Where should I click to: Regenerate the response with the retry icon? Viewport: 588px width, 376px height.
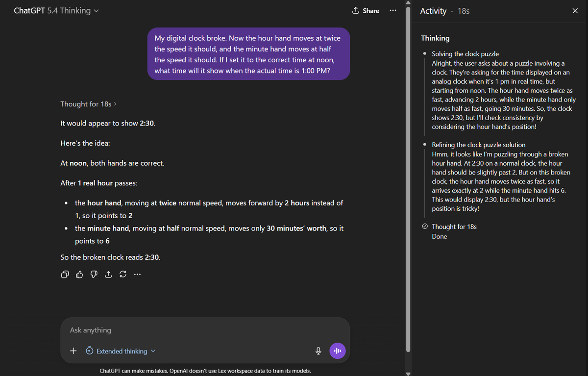123,275
